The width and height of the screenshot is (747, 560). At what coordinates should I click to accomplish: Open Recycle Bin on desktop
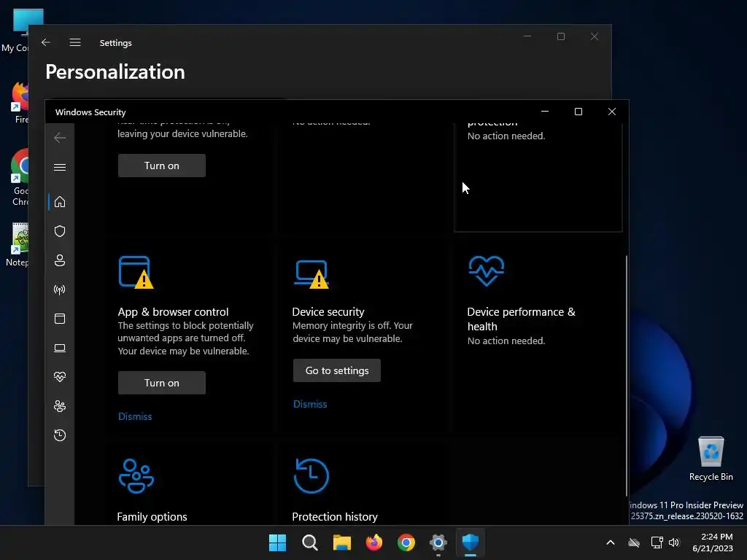[x=711, y=459]
